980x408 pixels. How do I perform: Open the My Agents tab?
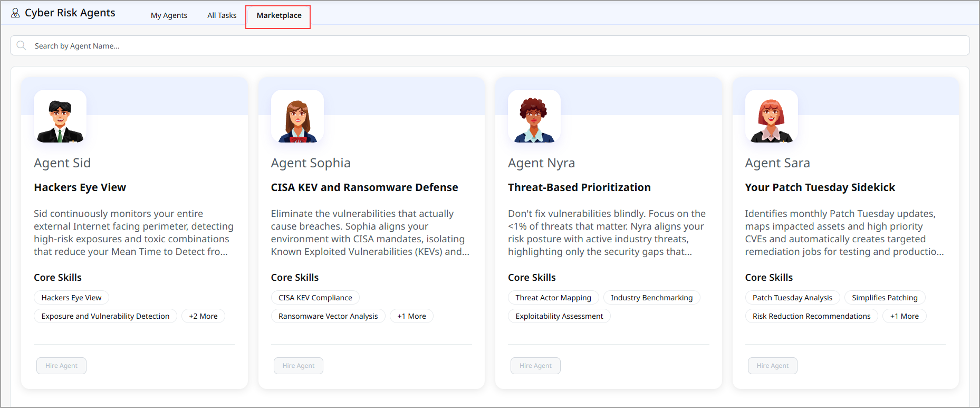tap(169, 15)
